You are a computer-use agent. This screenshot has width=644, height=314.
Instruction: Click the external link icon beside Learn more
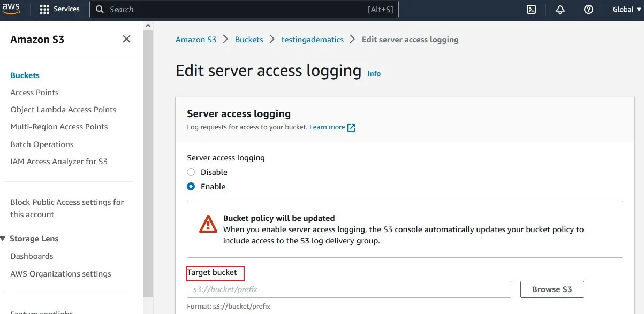click(352, 127)
